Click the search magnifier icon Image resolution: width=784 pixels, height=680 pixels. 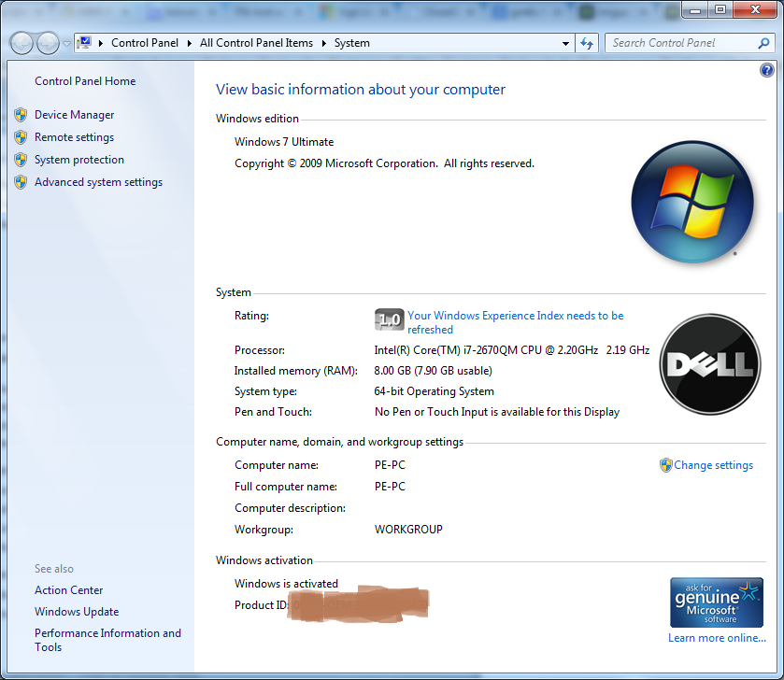click(x=763, y=44)
